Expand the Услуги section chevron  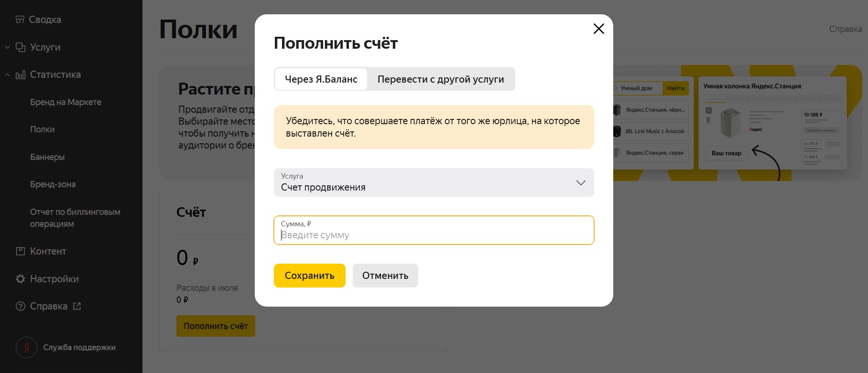pos(8,47)
